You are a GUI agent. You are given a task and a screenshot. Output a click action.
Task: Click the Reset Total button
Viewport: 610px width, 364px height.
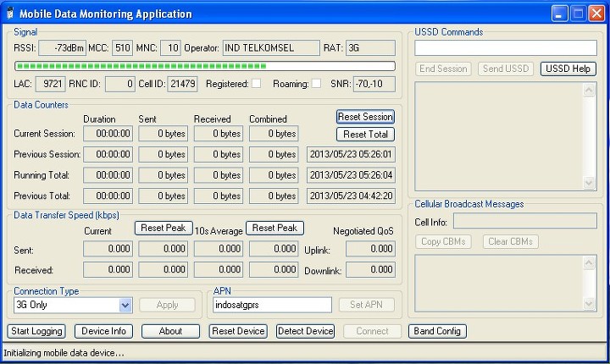[365, 135]
